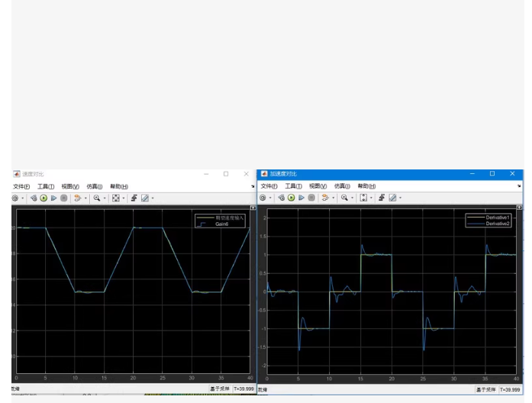This screenshot has width=532, height=403.
Task: Click maximize axes button atop 加速度对比 plot
Action: click(520, 208)
